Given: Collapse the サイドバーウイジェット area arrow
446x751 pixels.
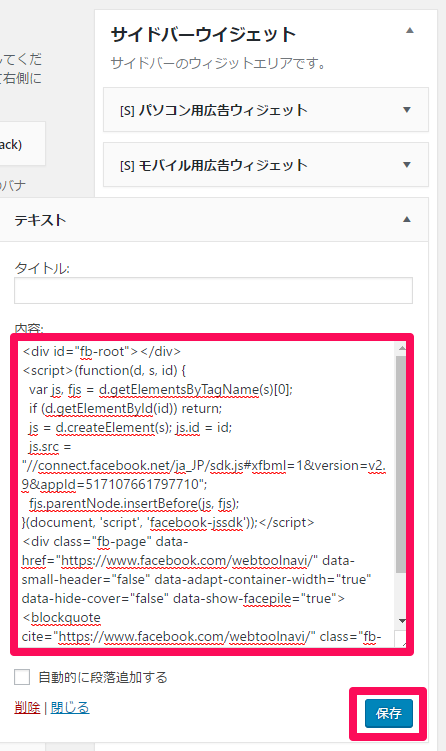Looking at the screenshot, I should (x=410, y=30).
